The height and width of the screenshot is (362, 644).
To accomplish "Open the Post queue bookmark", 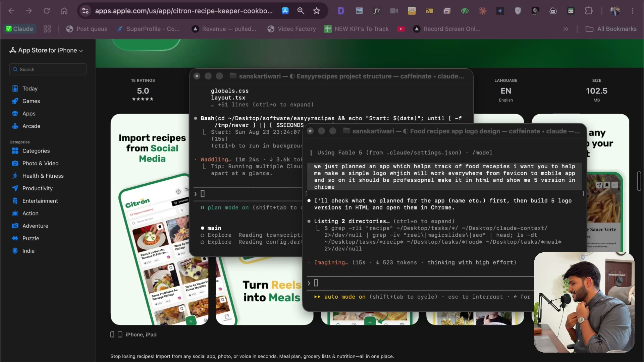I will point(87,29).
